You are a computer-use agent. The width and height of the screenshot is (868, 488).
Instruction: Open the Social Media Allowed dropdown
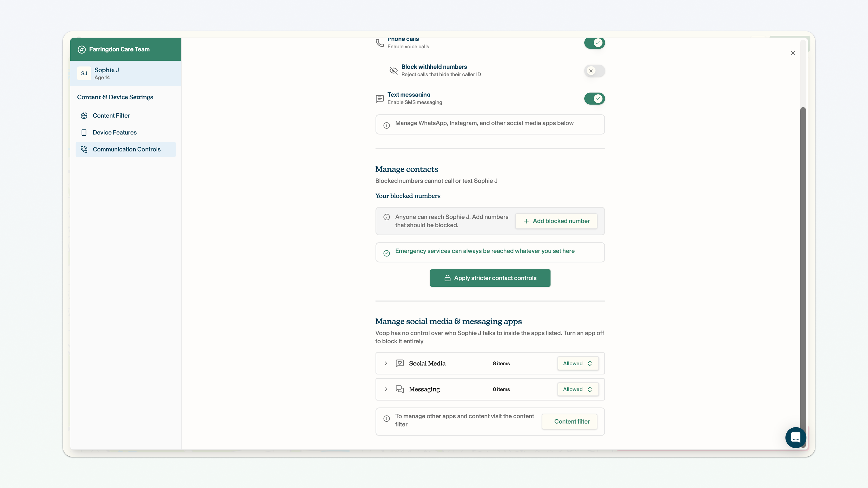pos(578,363)
